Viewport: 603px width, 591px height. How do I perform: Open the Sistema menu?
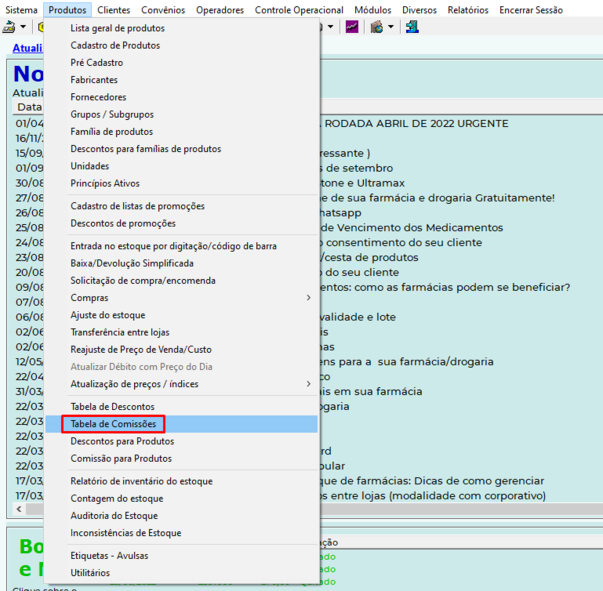22,10
